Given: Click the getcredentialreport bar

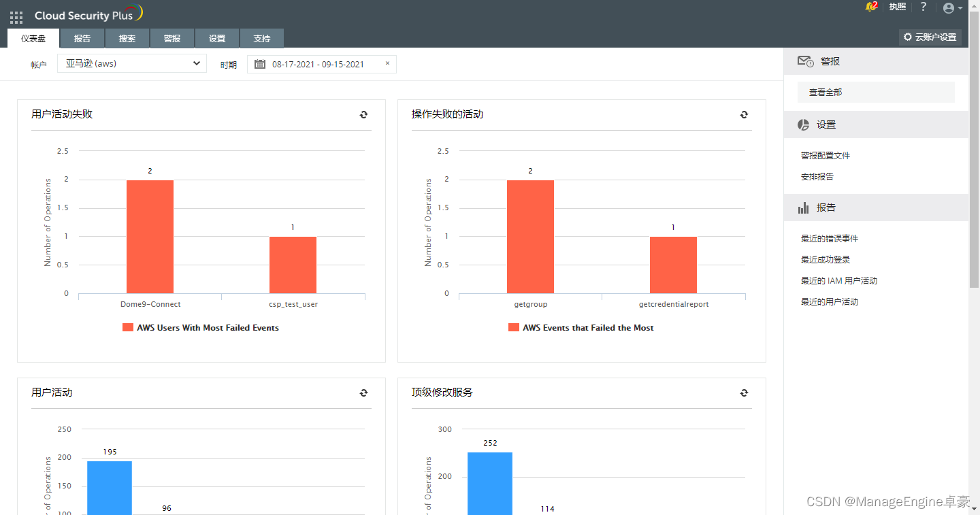Looking at the screenshot, I should [673, 265].
